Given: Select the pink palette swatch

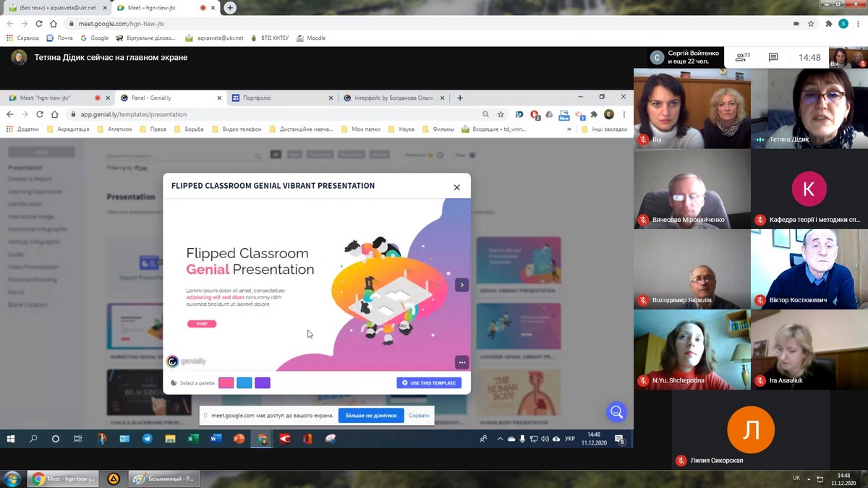Looking at the screenshot, I should 226,382.
